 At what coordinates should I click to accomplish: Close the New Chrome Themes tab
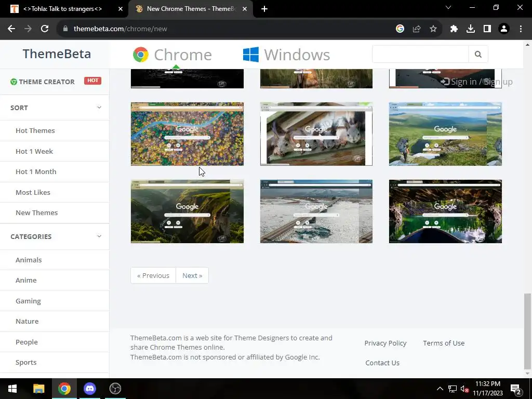(x=245, y=9)
